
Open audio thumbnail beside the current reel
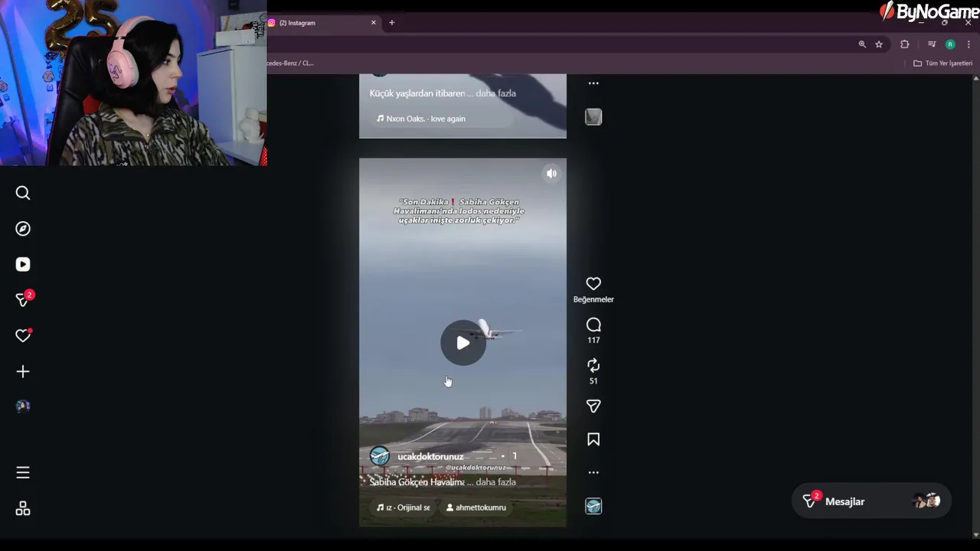(x=593, y=506)
